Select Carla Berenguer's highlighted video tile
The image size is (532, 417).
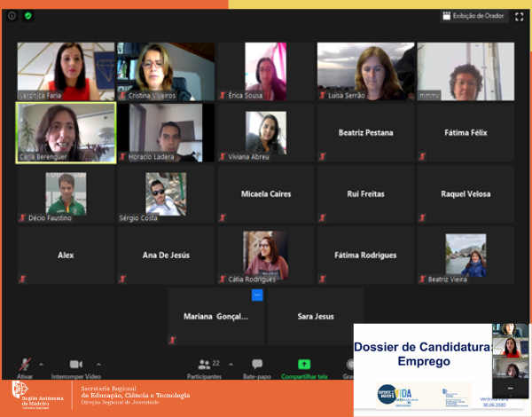pyautogui.click(x=66, y=133)
